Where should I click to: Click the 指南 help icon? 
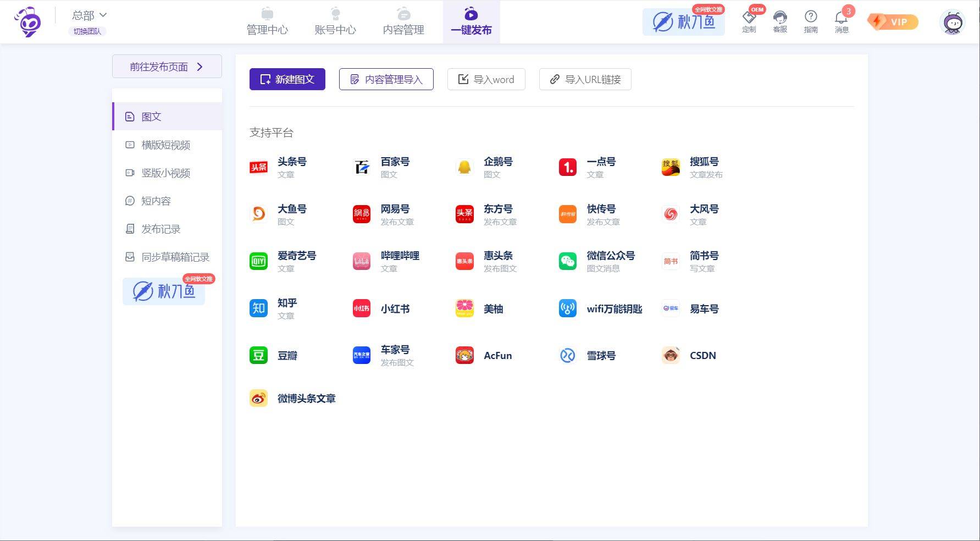(x=811, y=18)
